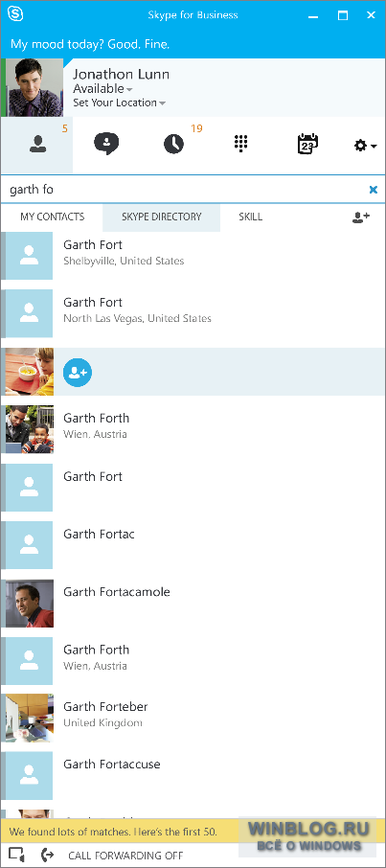Click Garth Fortaccuse's placeholder avatar

click(x=29, y=776)
